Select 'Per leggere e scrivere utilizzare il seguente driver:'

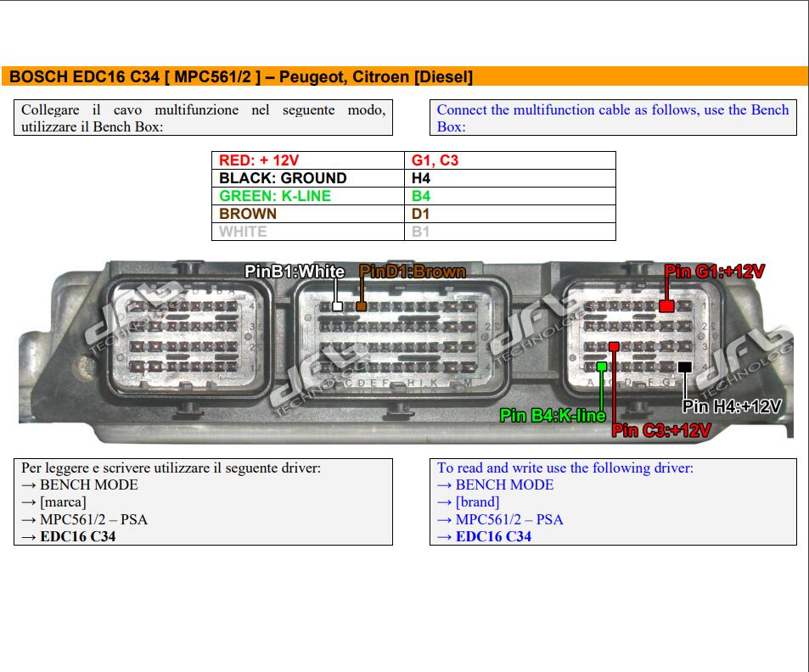click(x=171, y=468)
